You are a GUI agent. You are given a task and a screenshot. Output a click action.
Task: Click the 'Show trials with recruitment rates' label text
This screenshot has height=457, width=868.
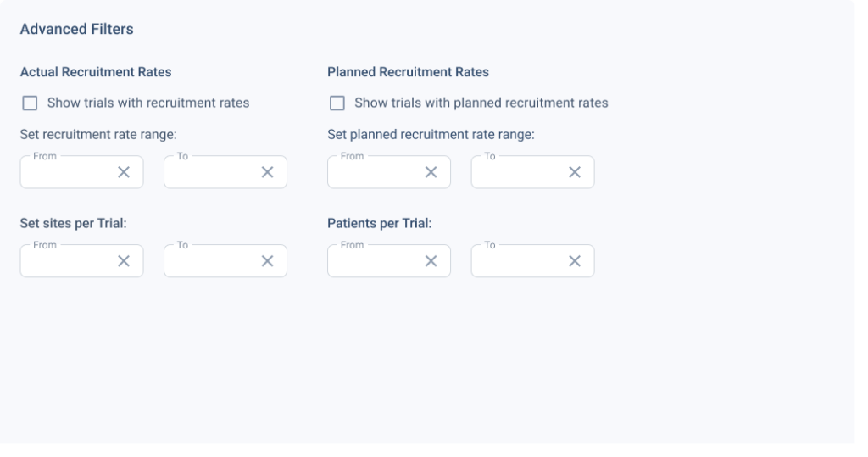(x=148, y=103)
